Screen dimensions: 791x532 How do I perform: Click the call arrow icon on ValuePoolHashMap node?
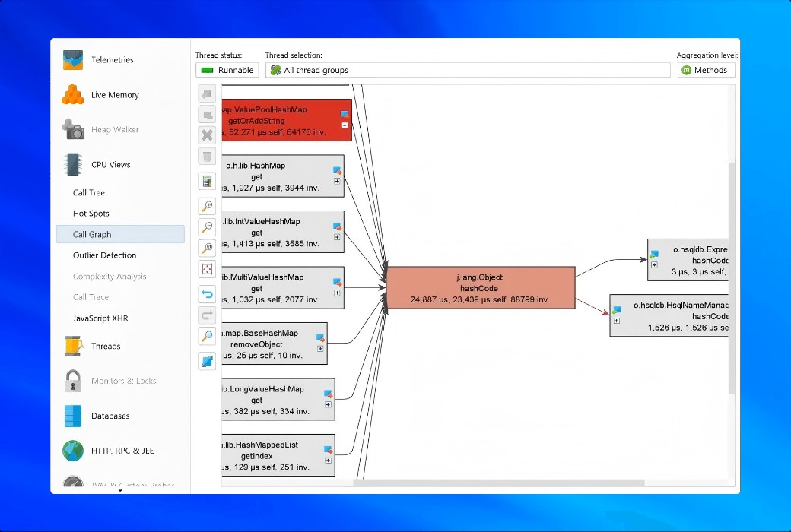[x=345, y=115]
